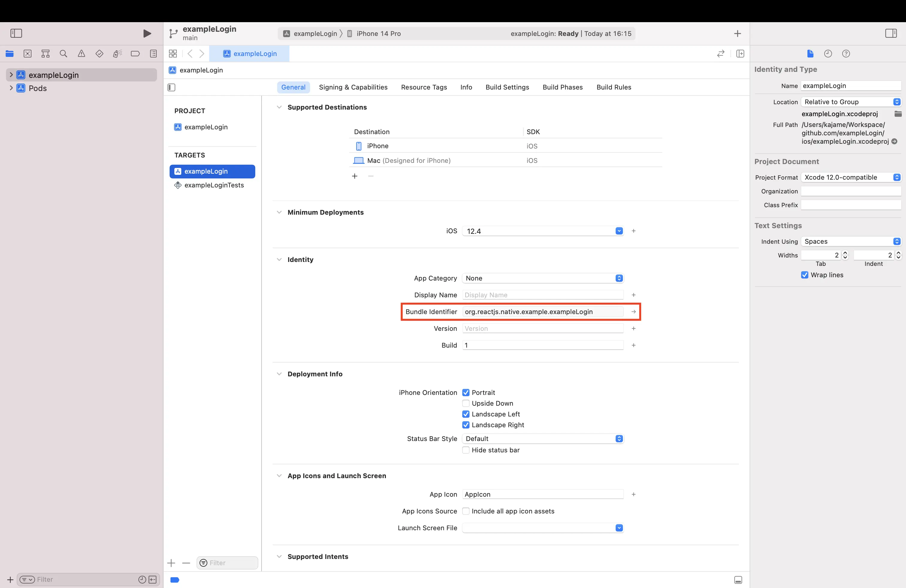This screenshot has height=588, width=906.
Task: Toggle Portrait orientation checkbox
Action: click(466, 392)
